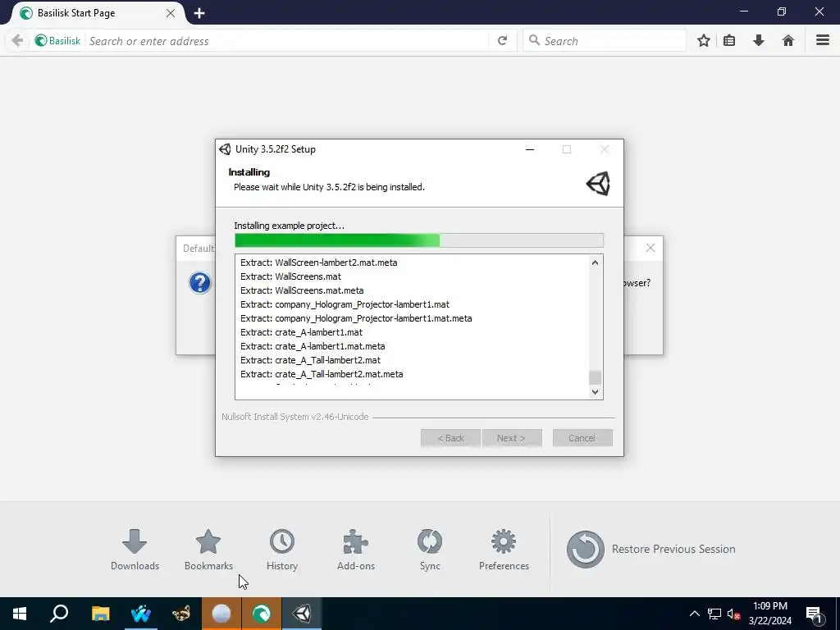Image resolution: width=840 pixels, height=630 pixels.
Task: Show bookmarks list toolbar icon
Action: pyautogui.click(x=729, y=41)
